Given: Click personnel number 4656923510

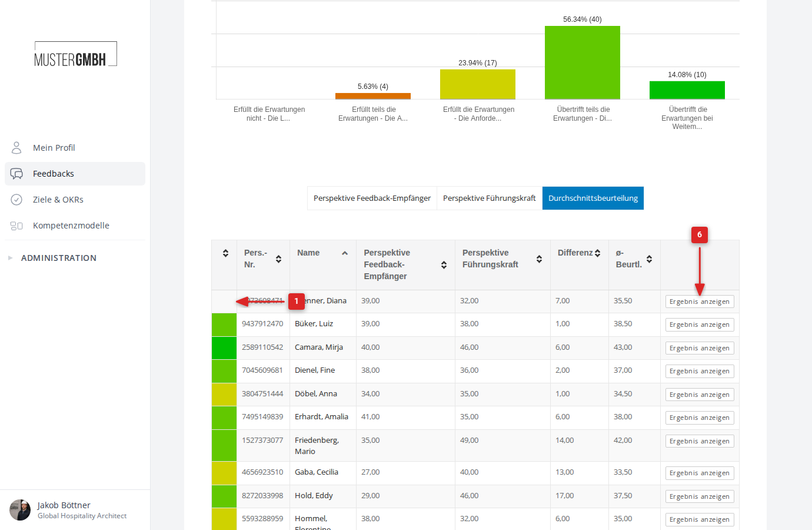Looking at the screenshot, I should (x=262, y=472).
